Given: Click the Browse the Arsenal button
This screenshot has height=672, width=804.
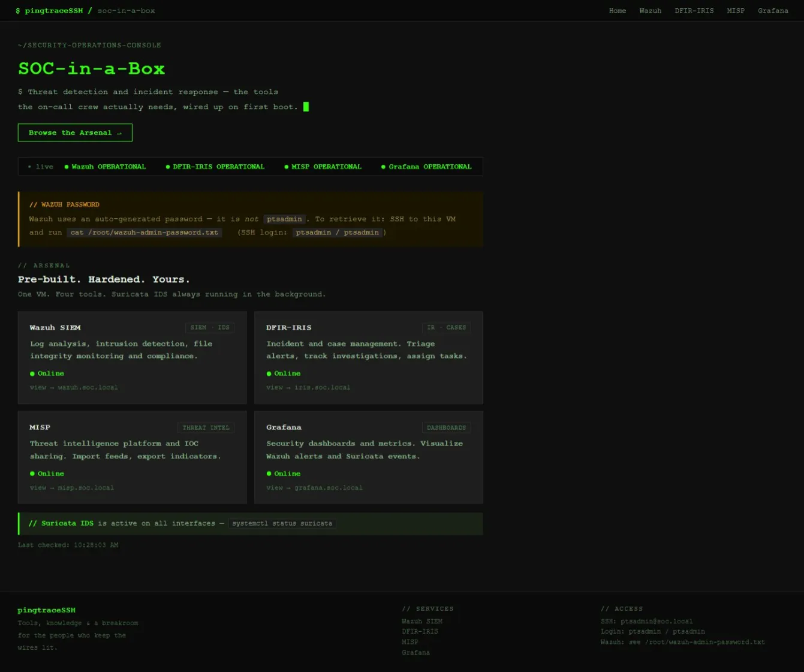Looking at the screenshot, I should 75,132.
